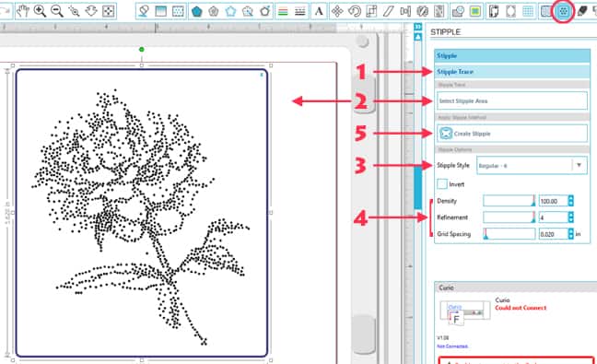Click the Refinement slider
This screenshot has width=597, height=364.
coord(509,217)
